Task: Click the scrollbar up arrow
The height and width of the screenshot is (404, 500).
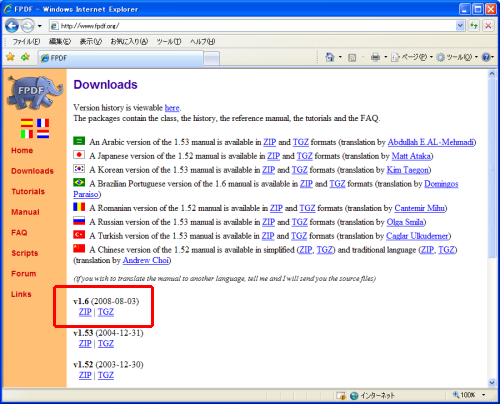Action: 492,74
